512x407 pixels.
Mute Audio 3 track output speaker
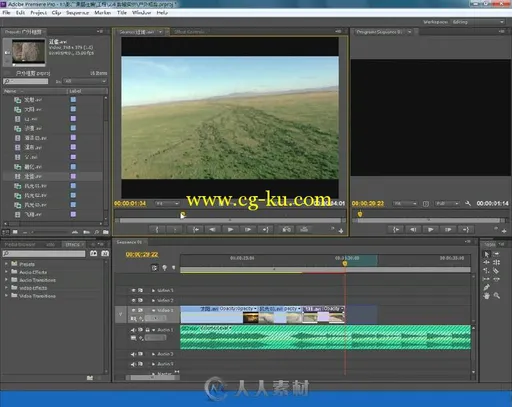point(133,364)
